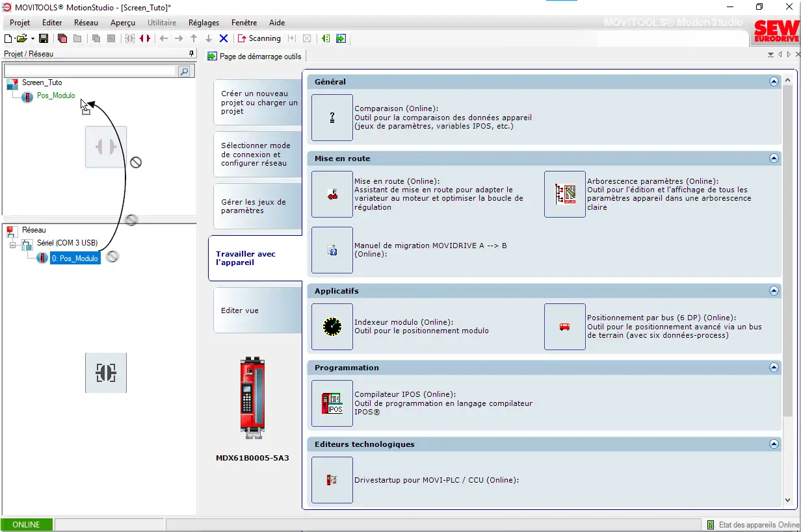Click the magnifier search button in project panel
Image resolution: width=801 pixels, height=532 pixels.
(x=184, y=71)
